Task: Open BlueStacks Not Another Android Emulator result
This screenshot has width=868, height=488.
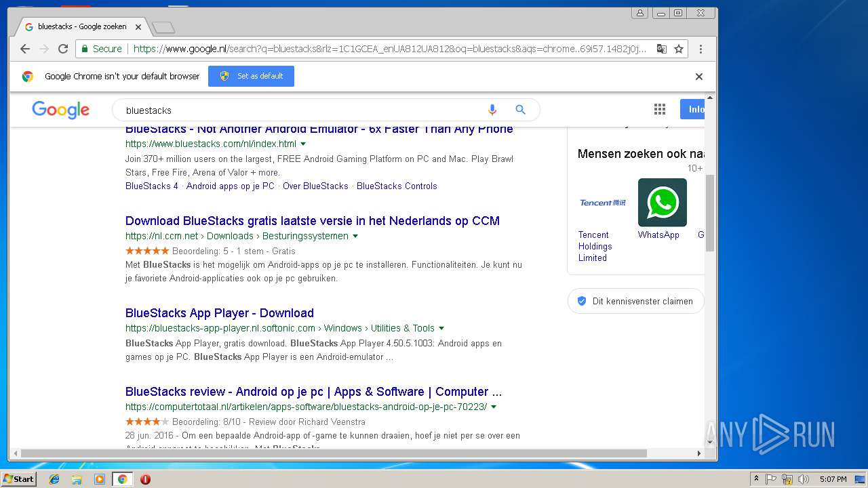Action: point(319,129)
